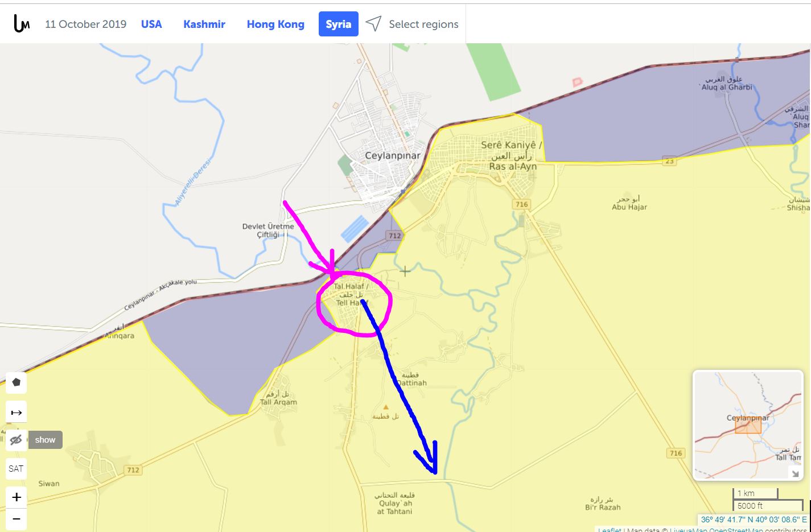Click the location arrow icon beside Select regions

373,24
